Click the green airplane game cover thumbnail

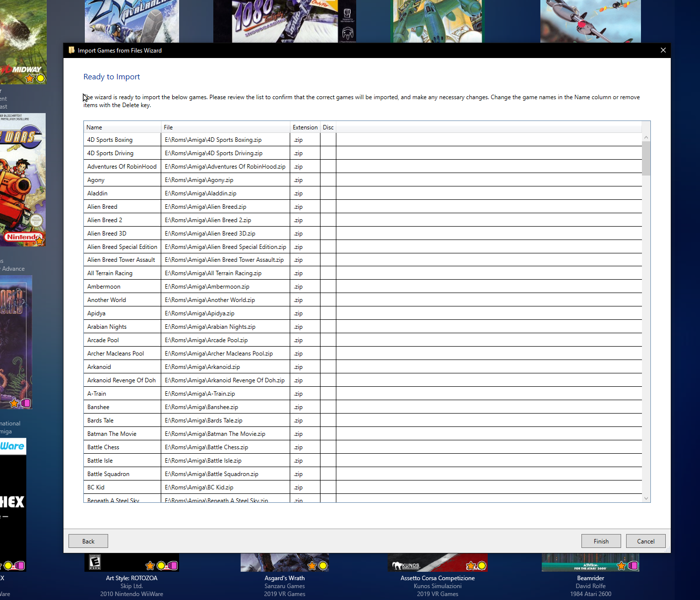click(x=437, y=21)
